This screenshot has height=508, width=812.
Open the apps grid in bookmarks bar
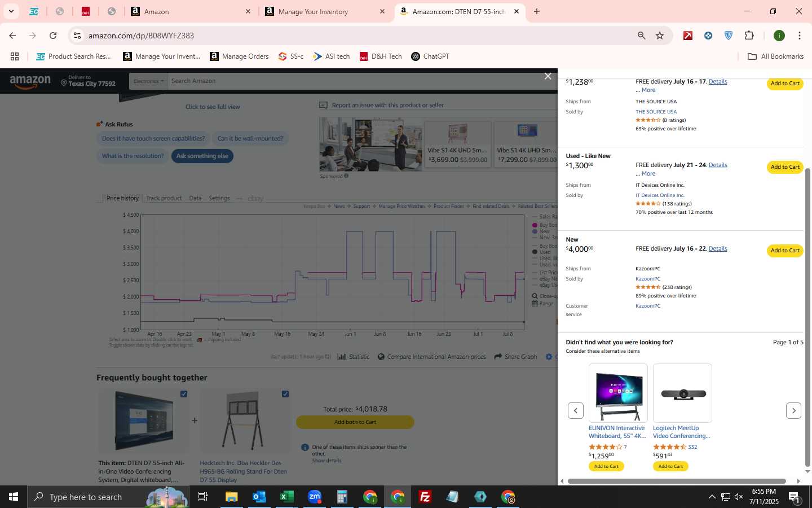(15, 56)
